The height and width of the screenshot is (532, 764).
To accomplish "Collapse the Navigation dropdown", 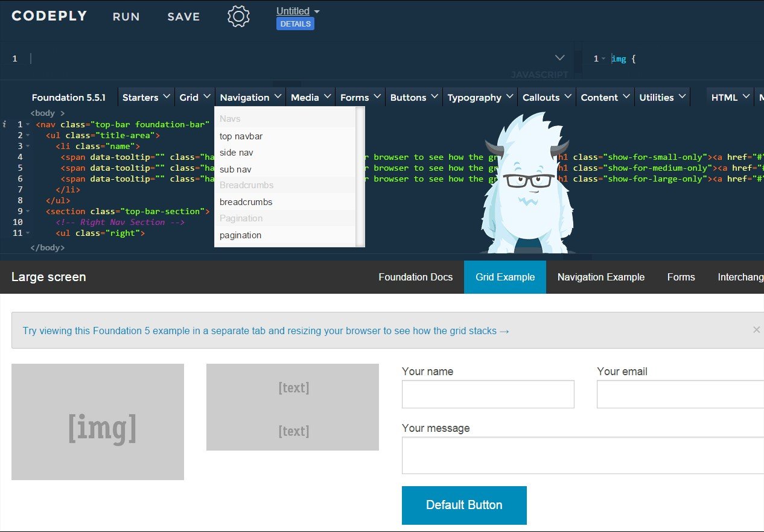I will point(250,97).
